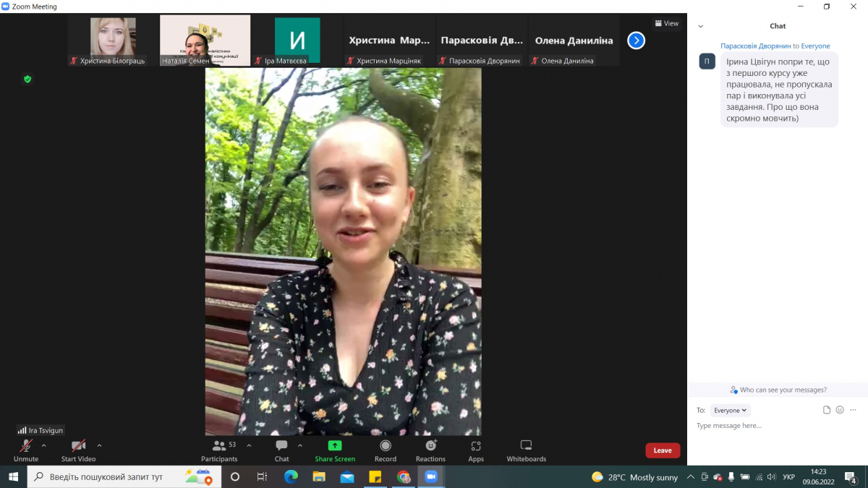Leave the meeting

[x=663, y=450]
